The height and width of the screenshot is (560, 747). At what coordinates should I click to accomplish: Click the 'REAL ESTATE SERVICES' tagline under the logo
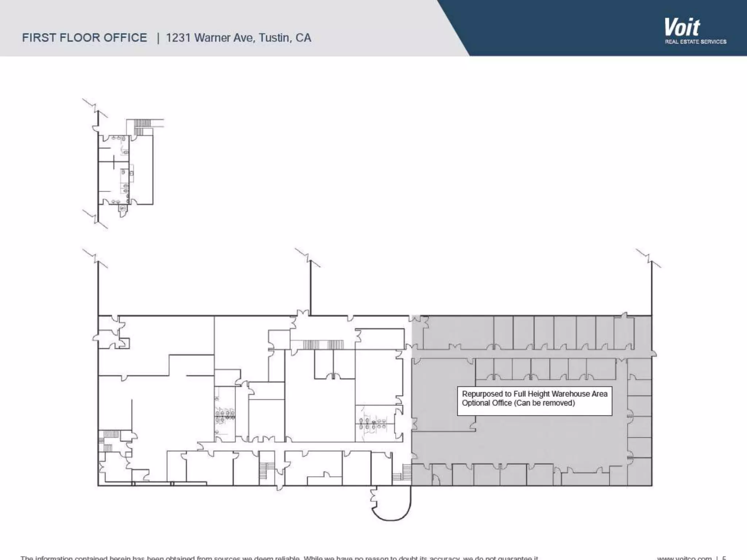click(695, 42)
